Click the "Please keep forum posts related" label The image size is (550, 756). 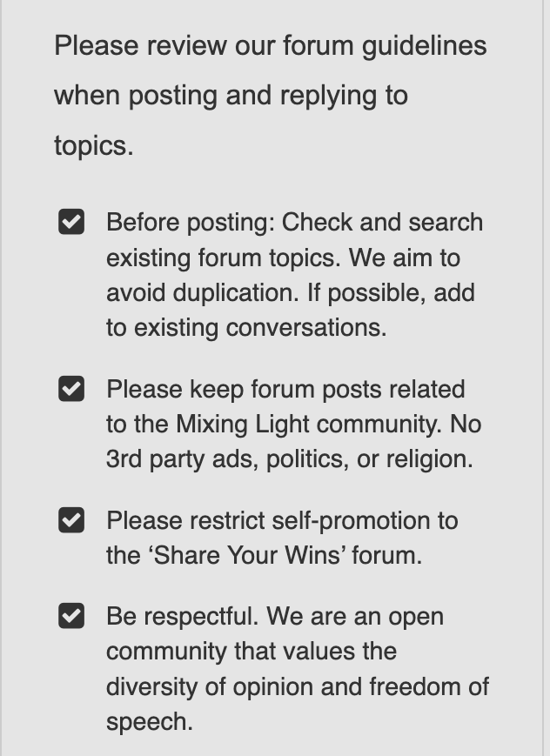click(x=285, y=390)
